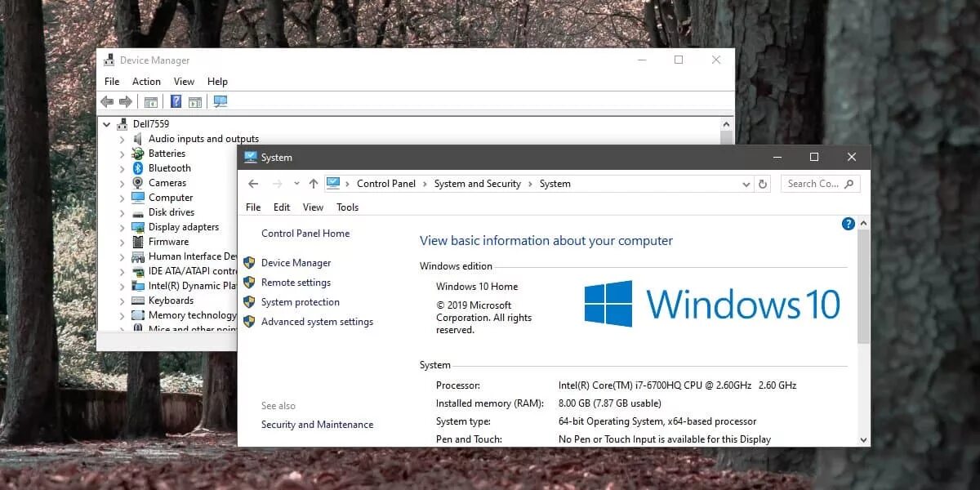Click the Up one level arrow in System window

coord(314,184)
